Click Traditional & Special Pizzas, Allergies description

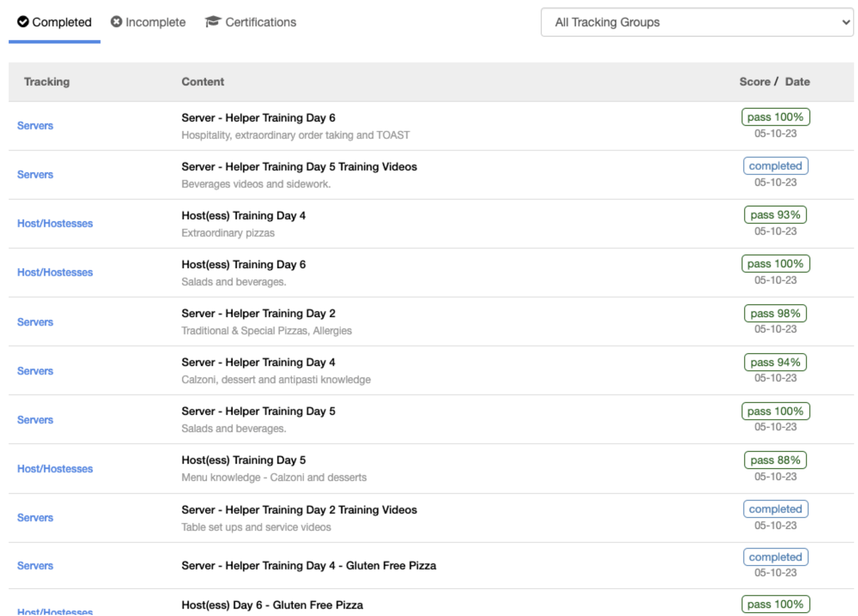[266, 331]
